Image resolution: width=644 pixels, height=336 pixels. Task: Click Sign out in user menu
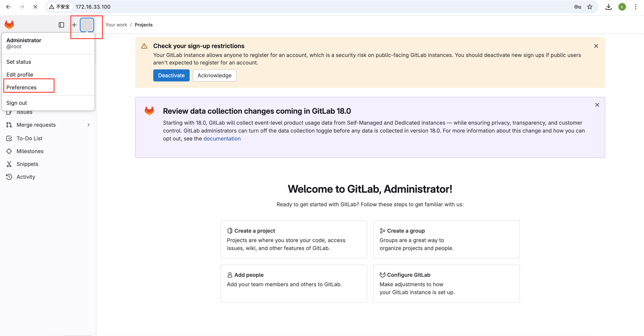[x=48, y=103]
